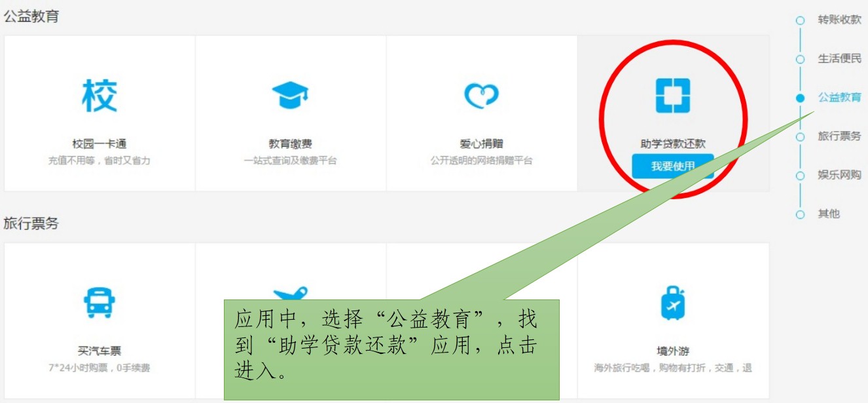Go to 旅行票务 in side navigation

839,136
